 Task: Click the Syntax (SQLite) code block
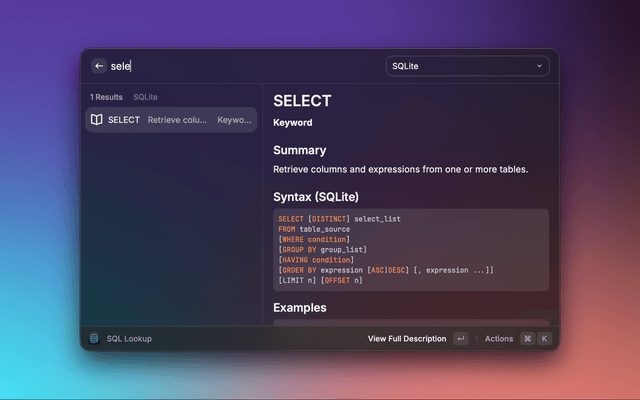coord(410,249)
